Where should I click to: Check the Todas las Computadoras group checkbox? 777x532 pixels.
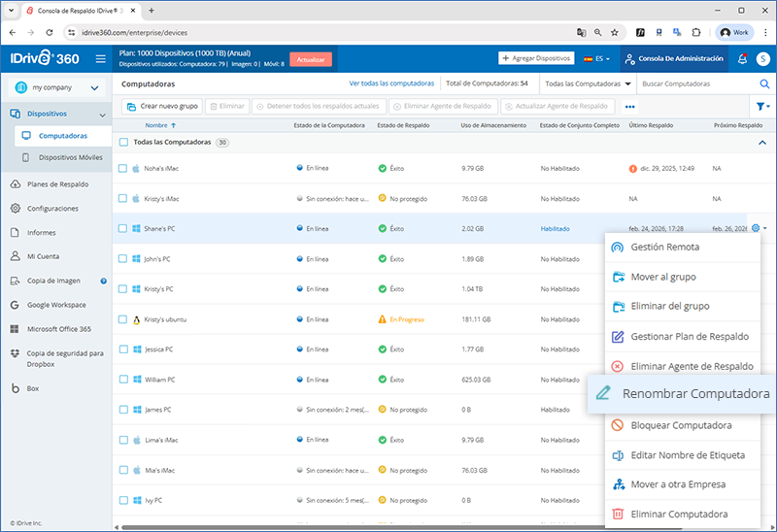(x=123, y=143)
